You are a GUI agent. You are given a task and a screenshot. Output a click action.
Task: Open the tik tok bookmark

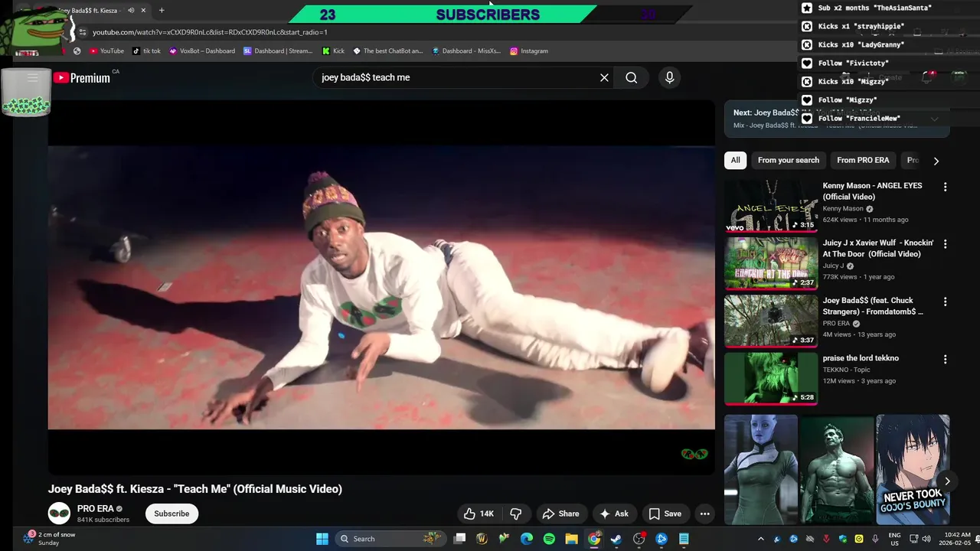point(146,51)
